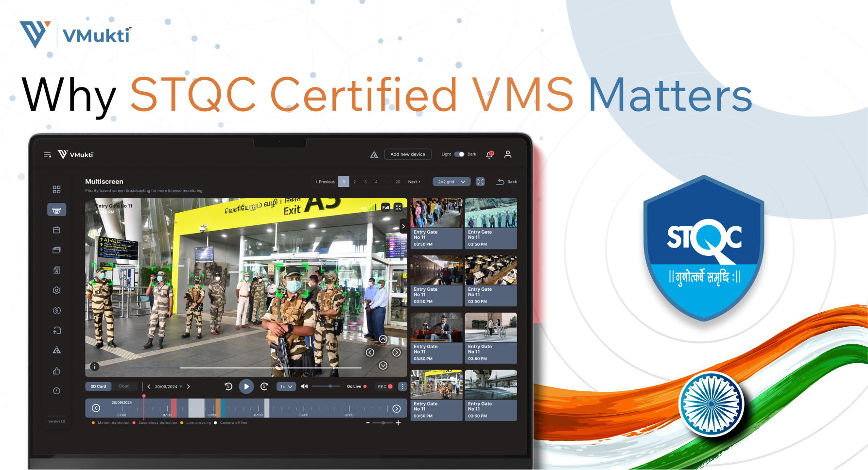Go to page 4
Screen dimensions: 868x470
click(x=376, y=182)
